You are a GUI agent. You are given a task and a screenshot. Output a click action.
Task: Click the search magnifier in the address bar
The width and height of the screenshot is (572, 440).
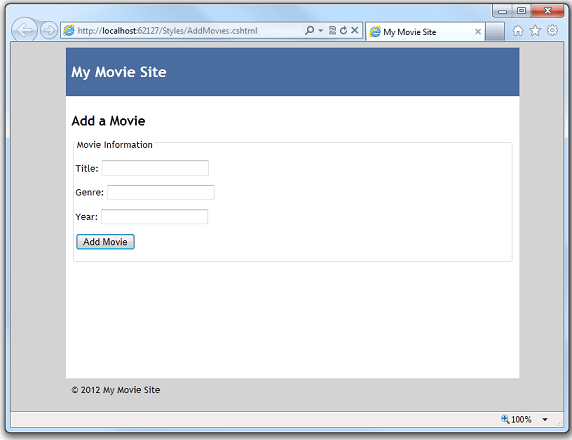[309, 30]
